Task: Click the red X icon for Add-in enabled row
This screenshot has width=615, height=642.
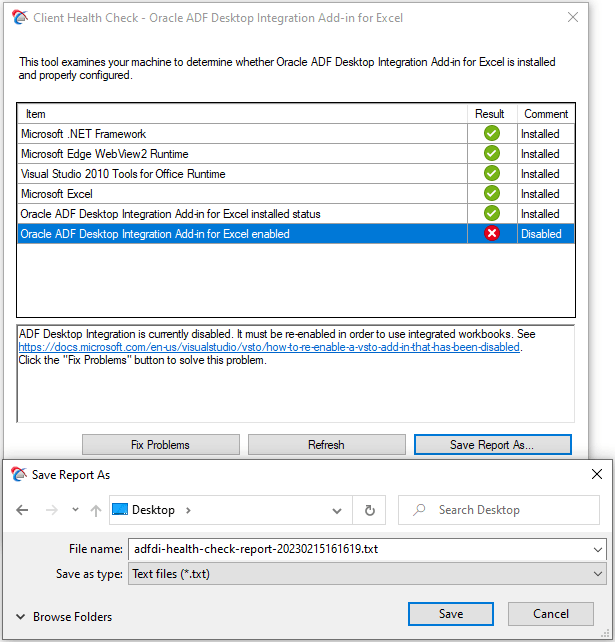Action: 492,233
